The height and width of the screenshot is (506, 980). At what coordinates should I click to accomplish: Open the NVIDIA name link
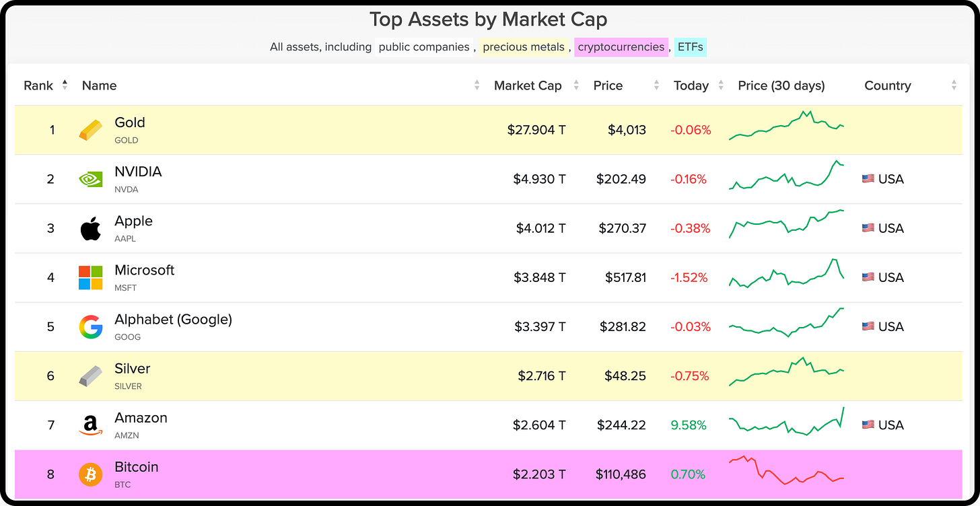[x=138, y=172]
